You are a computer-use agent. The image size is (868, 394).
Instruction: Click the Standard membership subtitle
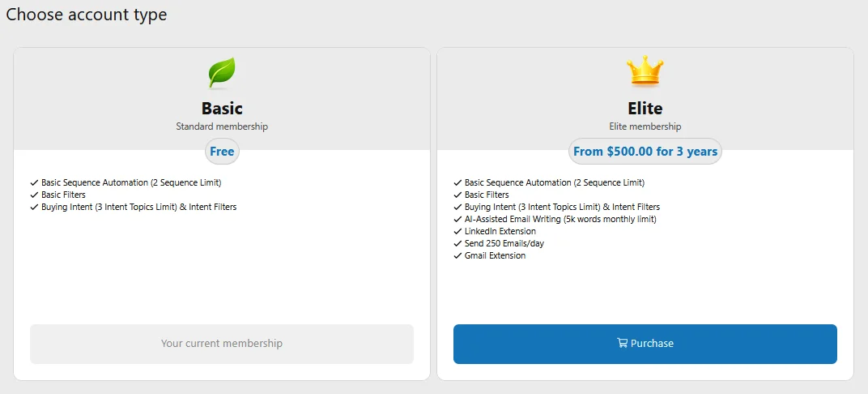pos(222,126)
